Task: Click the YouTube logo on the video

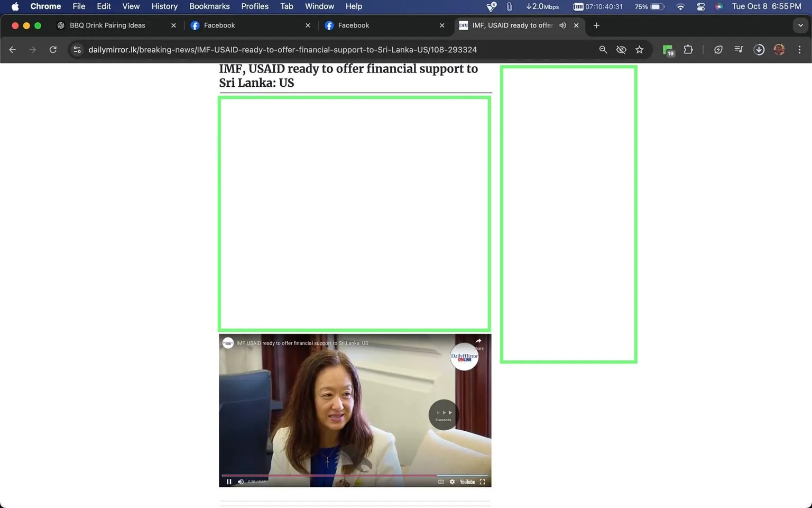Action: 467,482
